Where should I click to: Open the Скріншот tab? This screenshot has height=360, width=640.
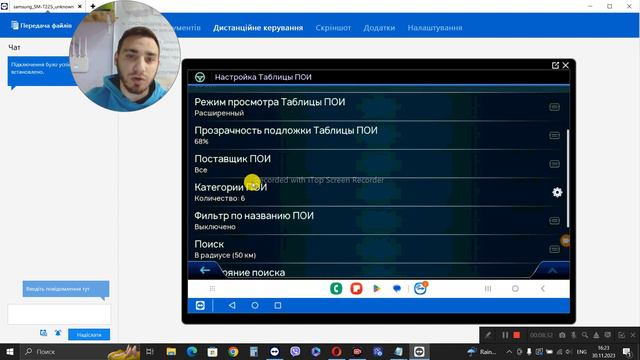(x=333, y=28)
